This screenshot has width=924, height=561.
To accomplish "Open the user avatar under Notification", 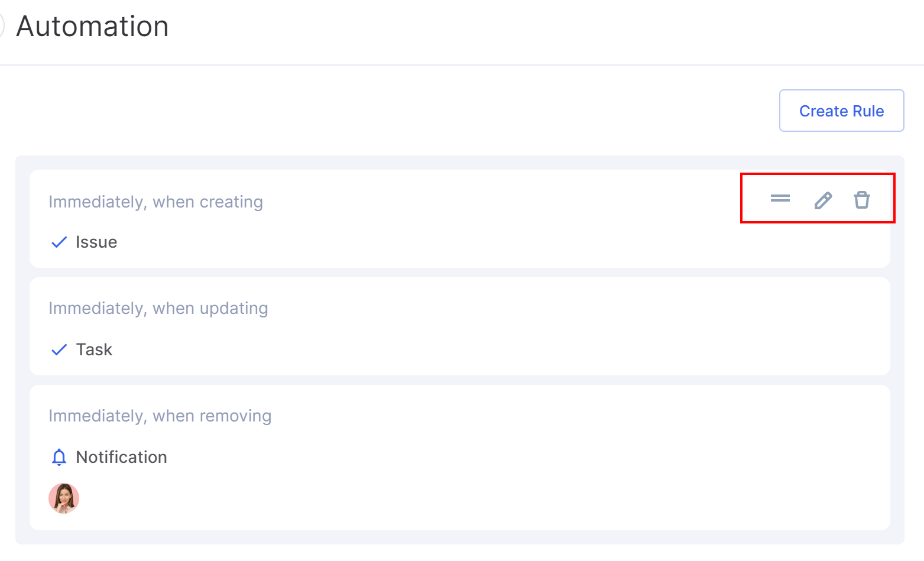I will point(64,498).
